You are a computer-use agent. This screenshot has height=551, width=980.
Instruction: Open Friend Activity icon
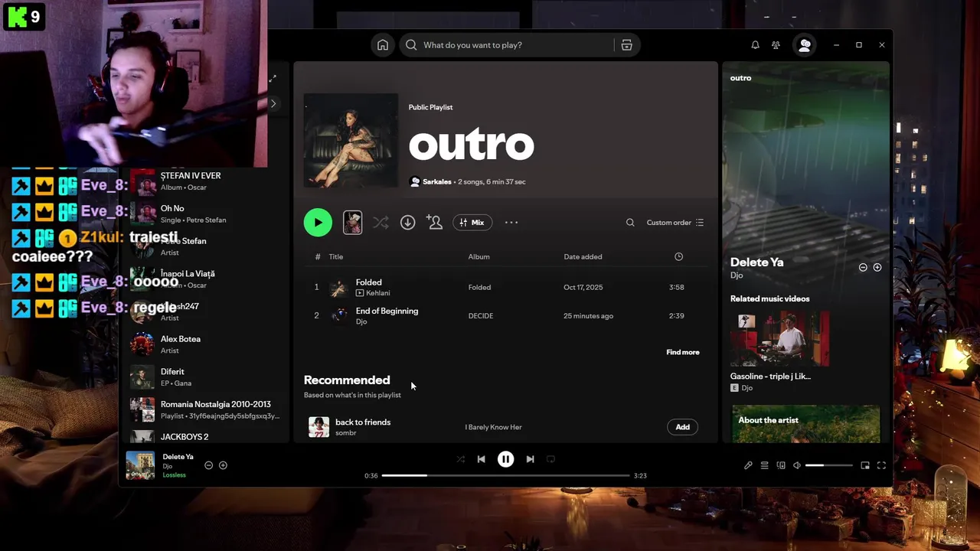click(x=776, y=45)
